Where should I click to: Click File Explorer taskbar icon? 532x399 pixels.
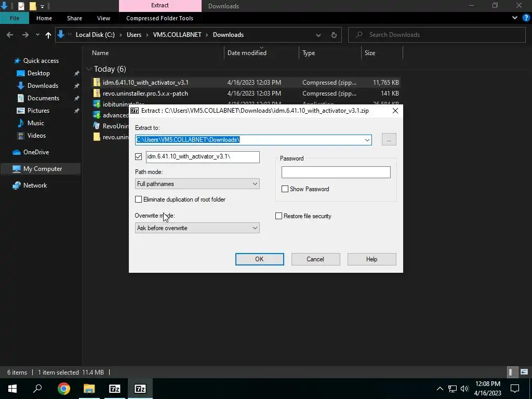[89, 389]
